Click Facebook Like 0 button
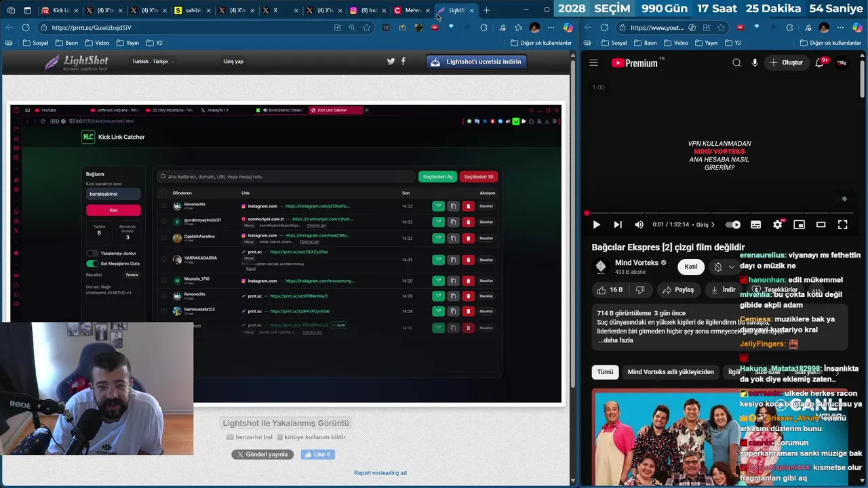 [317, 455]
